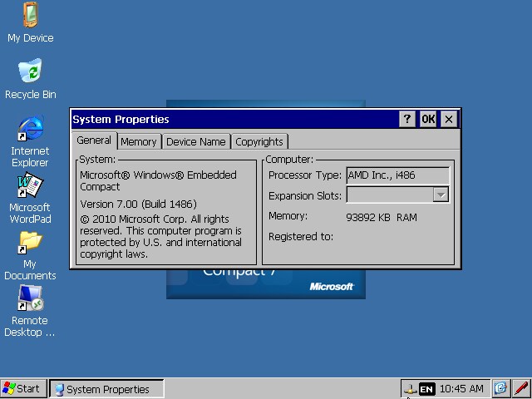532x399 pixels.
Task: Open the Start menu
Action: coord(23,389)
